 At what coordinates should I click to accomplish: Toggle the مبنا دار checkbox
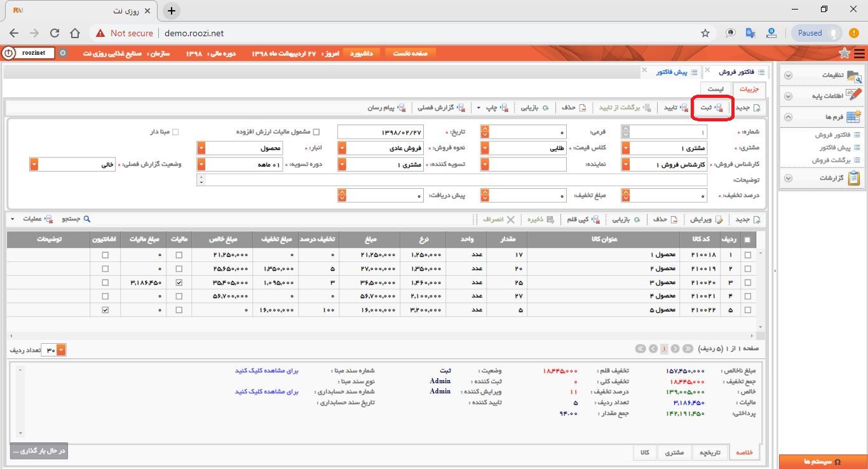pyautogui.click(x=175, y=132)
